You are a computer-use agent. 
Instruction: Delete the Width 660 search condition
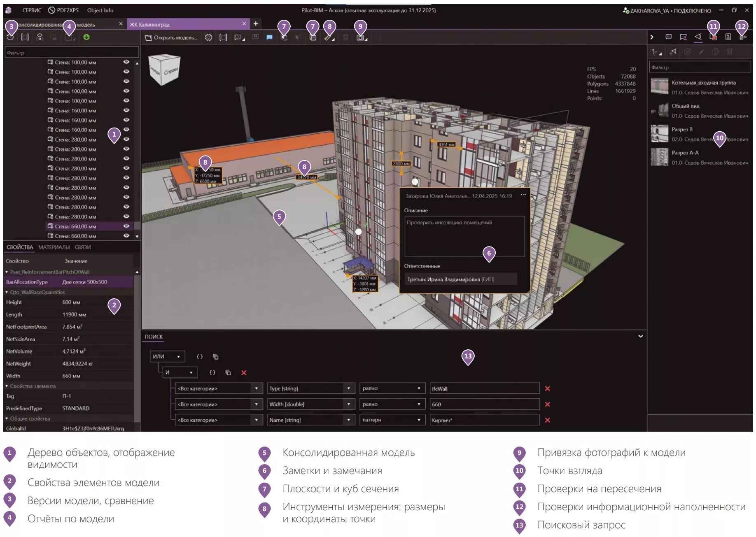(x=547, y=404)
